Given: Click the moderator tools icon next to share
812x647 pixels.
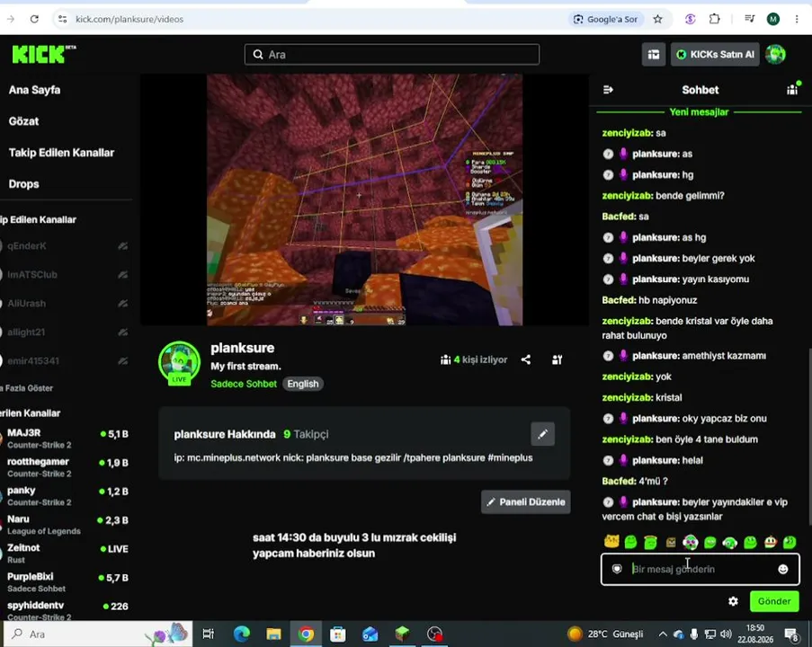Looking at the screenshot, I should point(558,359).
